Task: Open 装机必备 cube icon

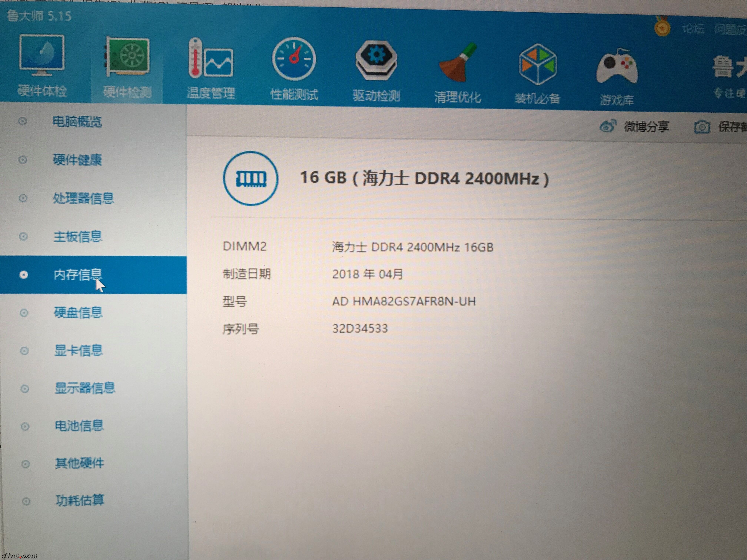Action: pos(538,65)
